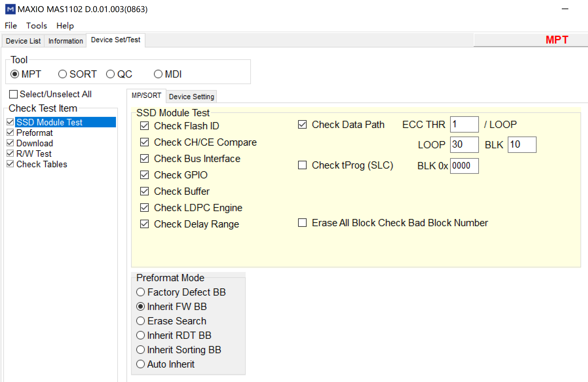The height and width of the screenshot is (382, 588).
Task: Toggle the Check Flash ID checkbox
Action: [x=144, y=126]
